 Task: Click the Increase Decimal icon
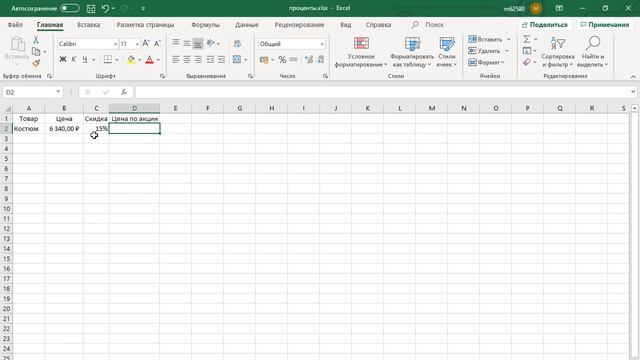pos(309,60)
